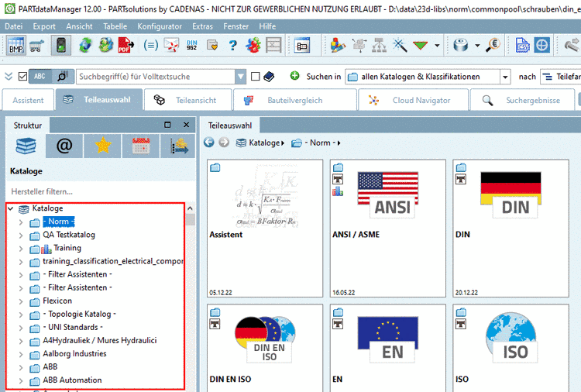Open the Export menu
Screen dimensions: 581x392
pos(44,26)
